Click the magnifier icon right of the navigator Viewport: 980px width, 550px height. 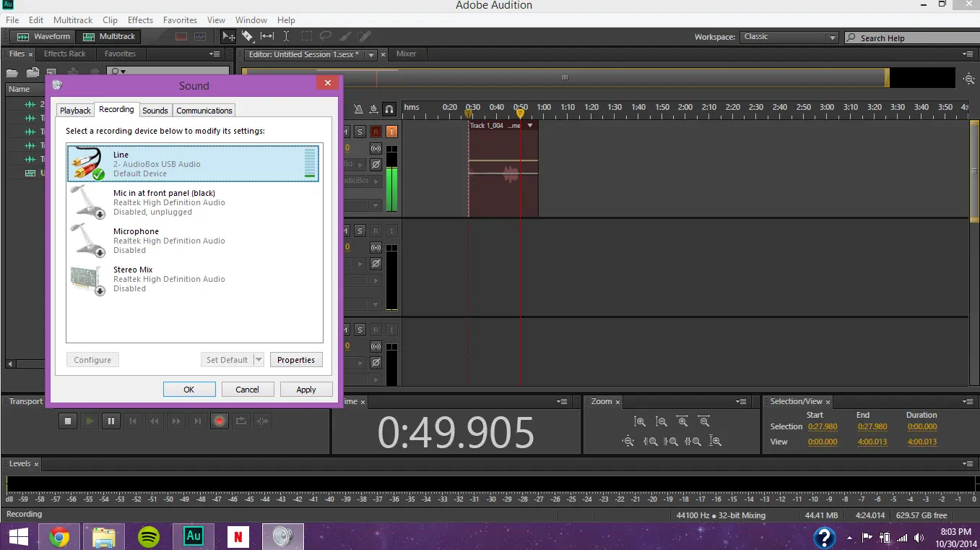click(969, 79)
